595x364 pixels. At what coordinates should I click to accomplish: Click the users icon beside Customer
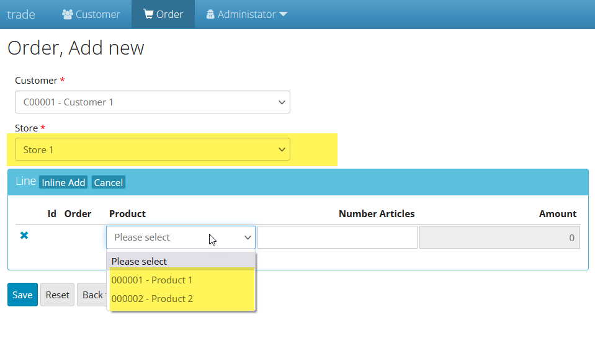point(68,14)
